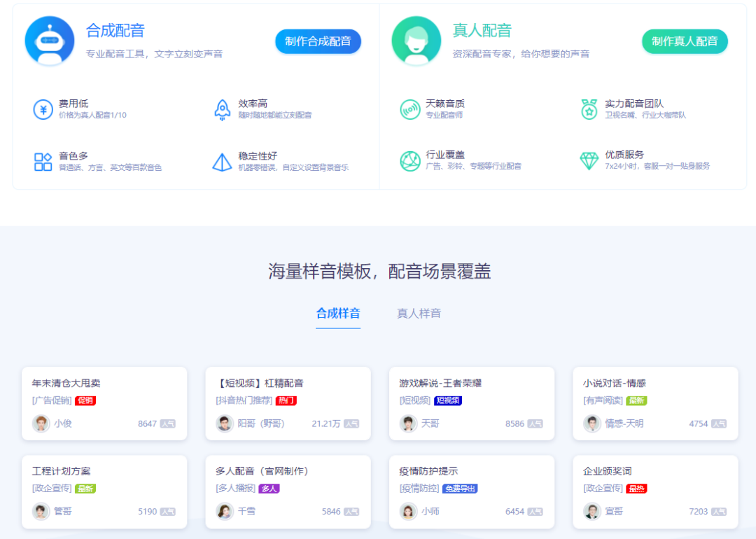Open the 年末清仓大甩卖 sample card

66,383
